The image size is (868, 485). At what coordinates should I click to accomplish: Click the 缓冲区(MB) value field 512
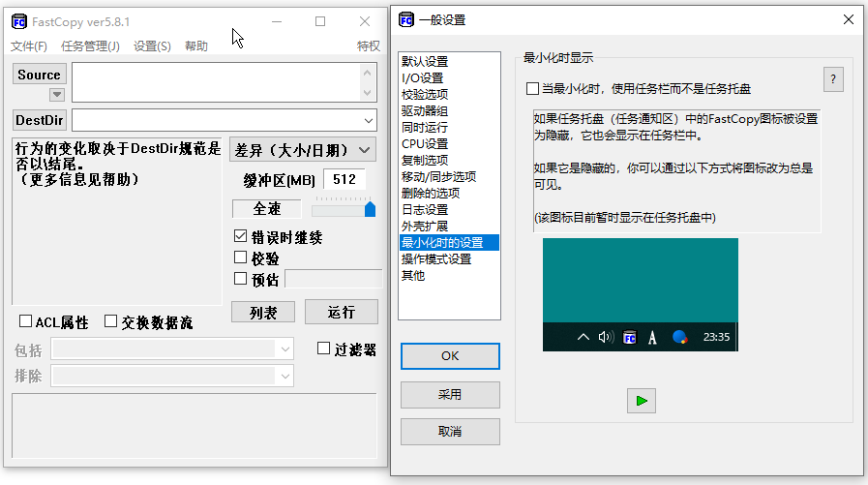click(x=344, y=179)
